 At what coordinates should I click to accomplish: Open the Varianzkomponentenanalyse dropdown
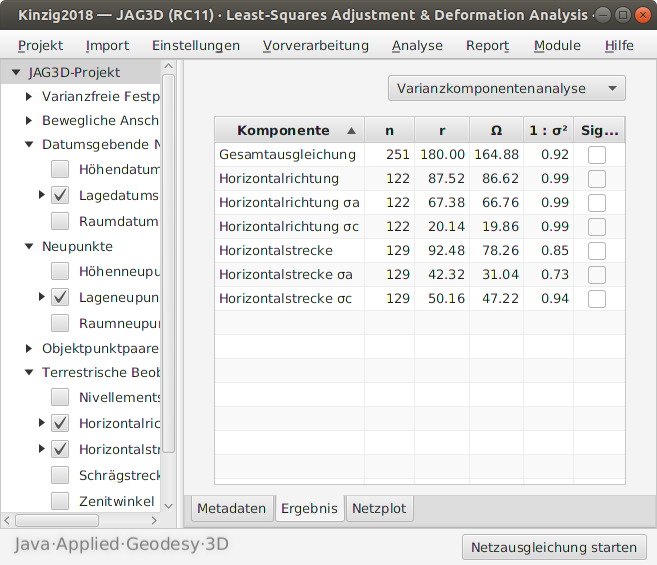tap(506, 88)
